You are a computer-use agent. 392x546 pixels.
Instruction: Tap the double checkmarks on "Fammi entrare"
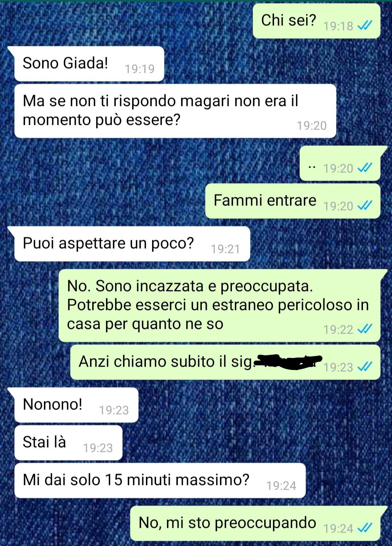(x=365, y=205)
